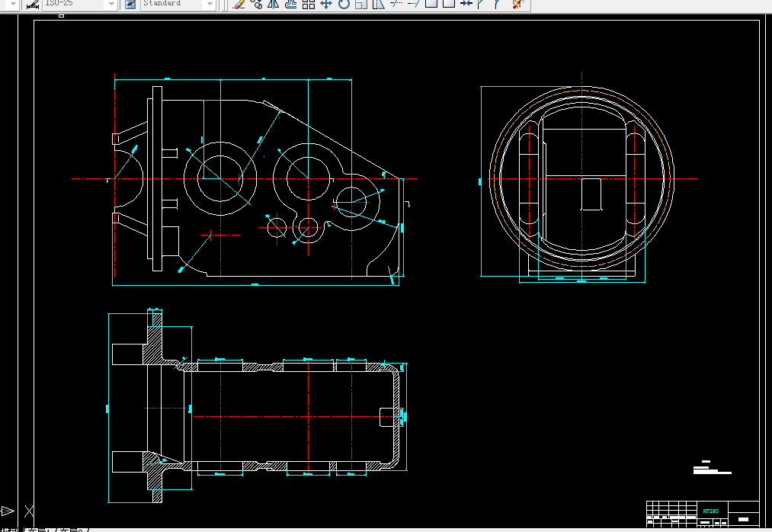This screenshot has width=772, height=532.
Task: Open the Dimension Style manager icon
Action: [x=33, y=4]
